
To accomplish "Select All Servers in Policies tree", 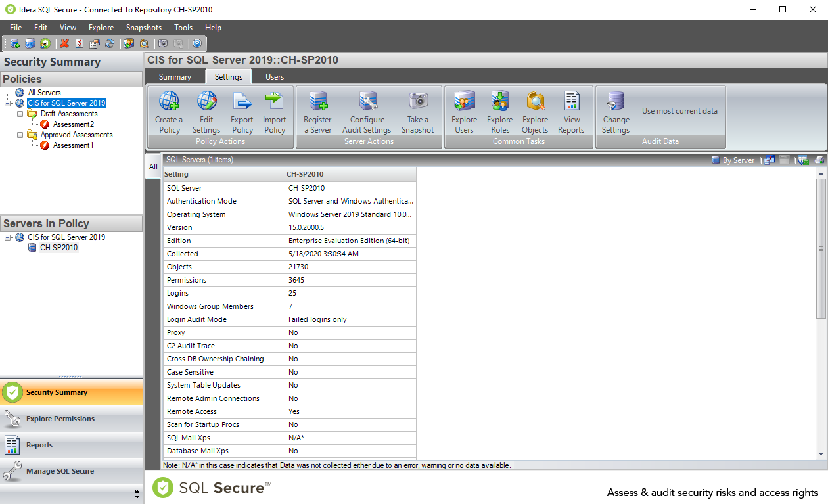I will pos(44,93).
